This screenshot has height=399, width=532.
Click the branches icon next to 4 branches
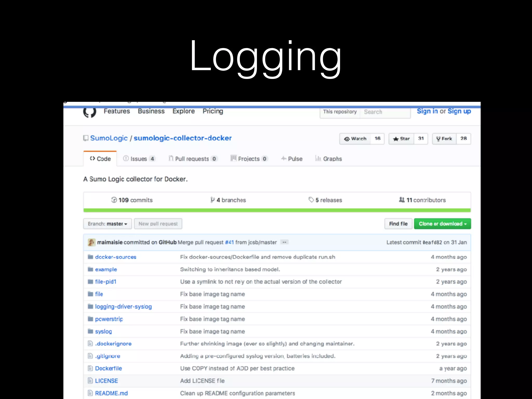pyautogui.click(x=212, y=200)
